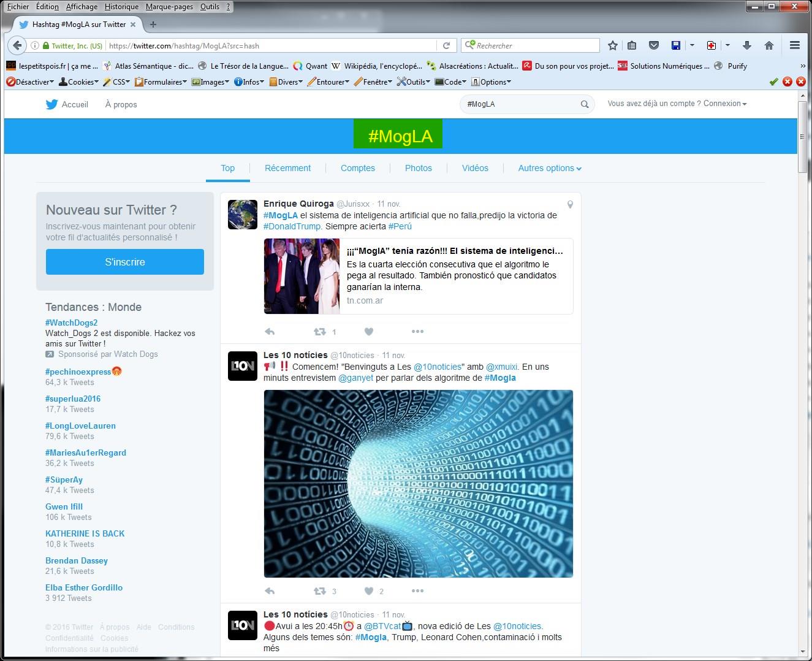The width and height of the screenshot is (812, 661).
Task: Reload the page with refresh button
Action: click(447, 45)
